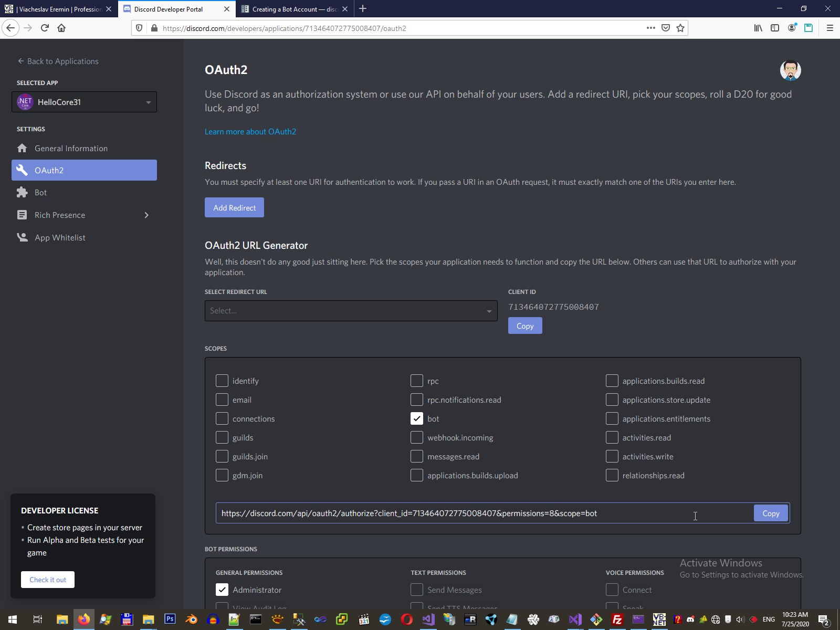Viewport: 840px width, 630px height.
Task: Launch Blender from the taskbar
Action: coord(192,619)
